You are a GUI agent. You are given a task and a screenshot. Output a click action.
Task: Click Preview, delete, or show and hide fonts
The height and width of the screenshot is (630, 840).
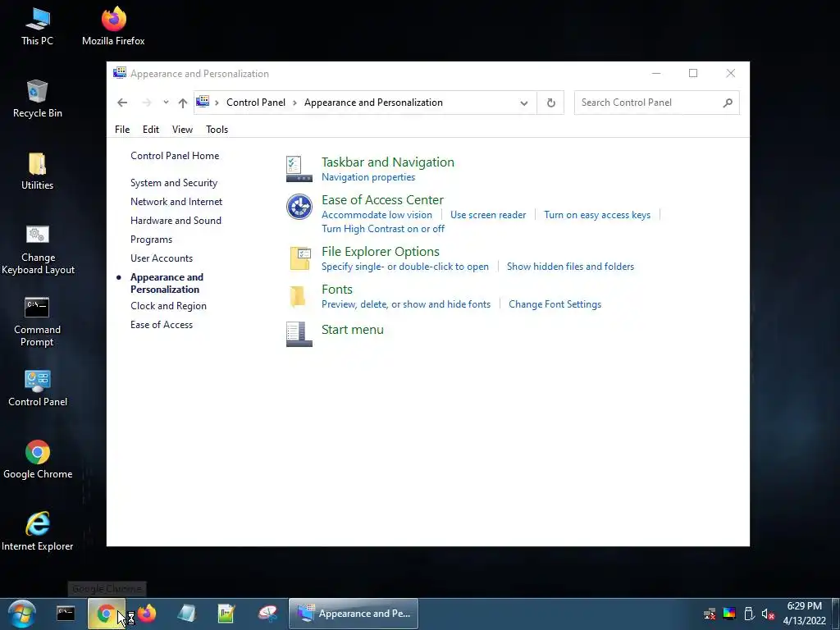click(406, 304)
